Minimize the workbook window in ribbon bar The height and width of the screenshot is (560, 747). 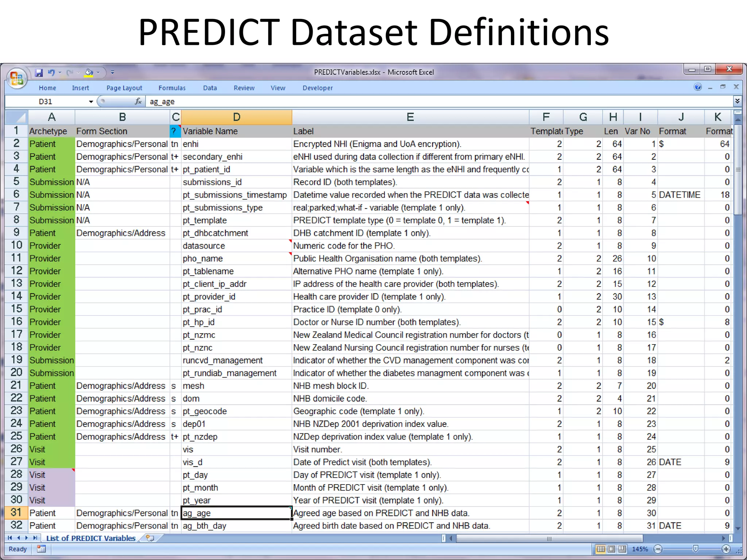click(710, 87)
